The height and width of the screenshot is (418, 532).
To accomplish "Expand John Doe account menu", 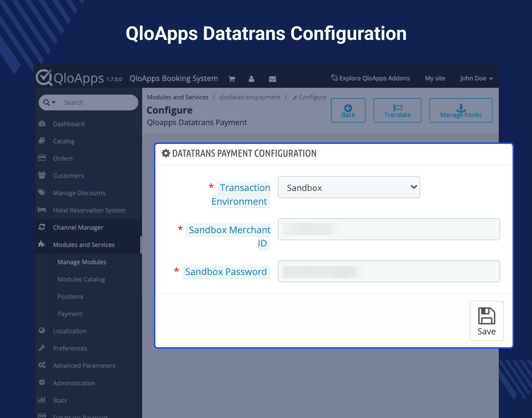I will [476, 78].
